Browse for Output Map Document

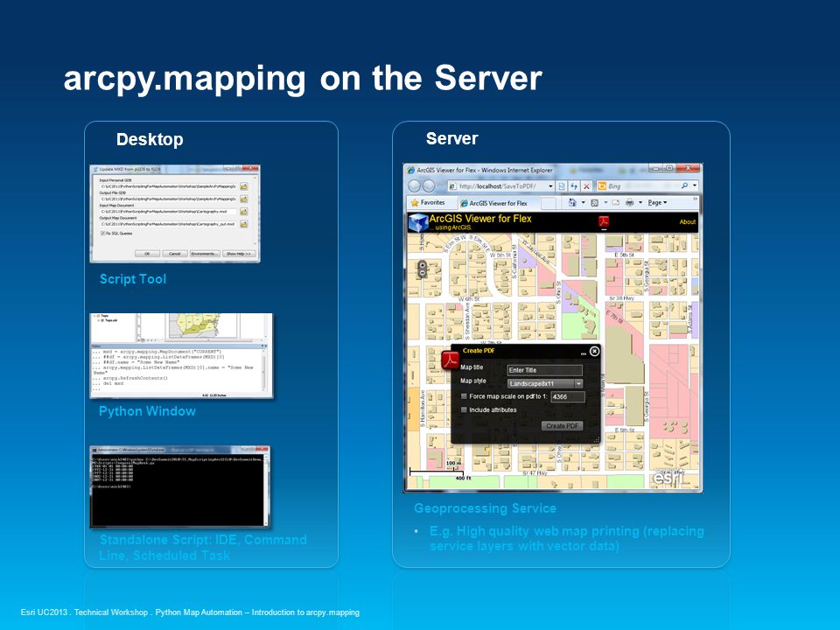[244, 225]
